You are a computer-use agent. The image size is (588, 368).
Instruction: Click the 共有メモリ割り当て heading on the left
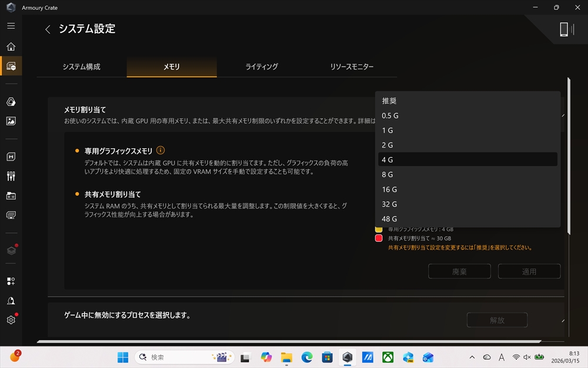pos(112,194)
